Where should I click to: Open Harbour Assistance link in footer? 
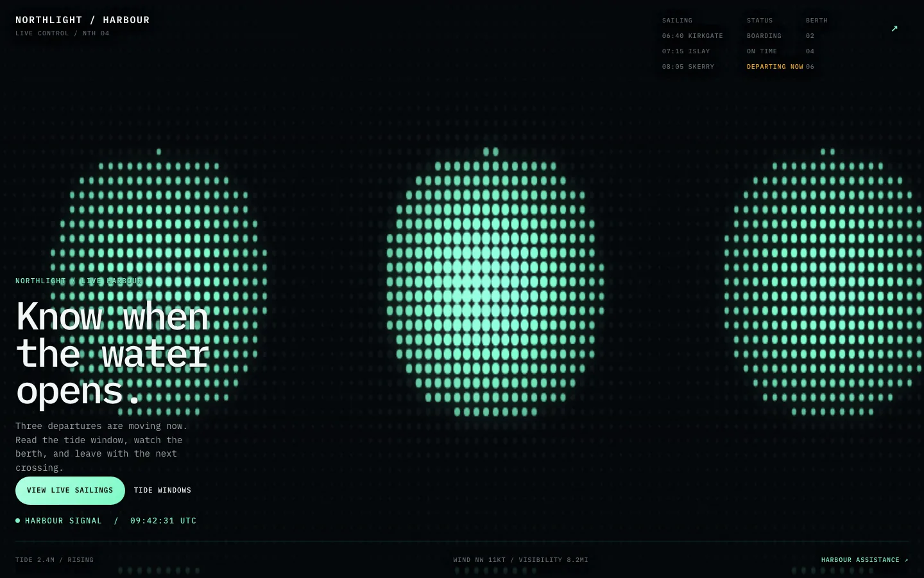tap(864, 560)
